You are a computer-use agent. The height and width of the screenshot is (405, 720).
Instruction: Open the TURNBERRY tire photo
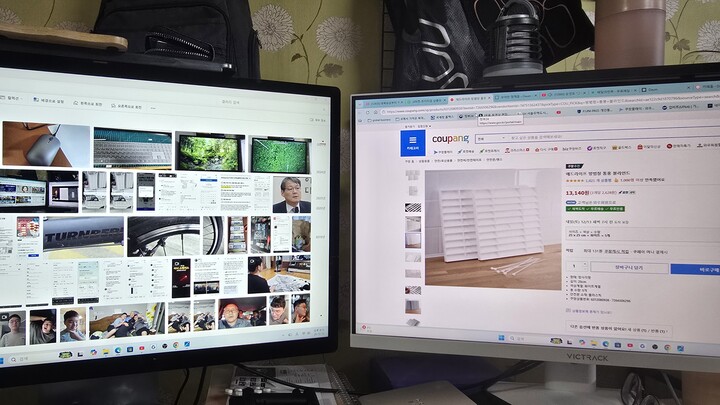84,236
